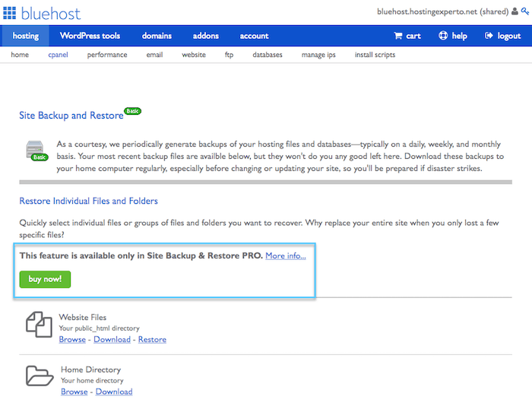This screenshot has width=532, height=406.
Task: Restore the Website Files backup
Action: [x=152, y=339]
